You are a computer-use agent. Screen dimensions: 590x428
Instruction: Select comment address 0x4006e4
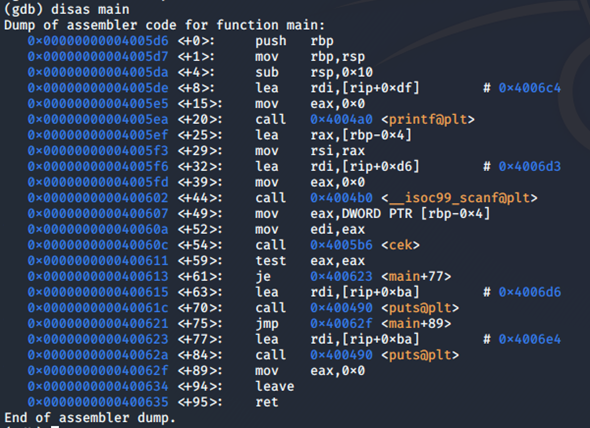coord(529,340)
